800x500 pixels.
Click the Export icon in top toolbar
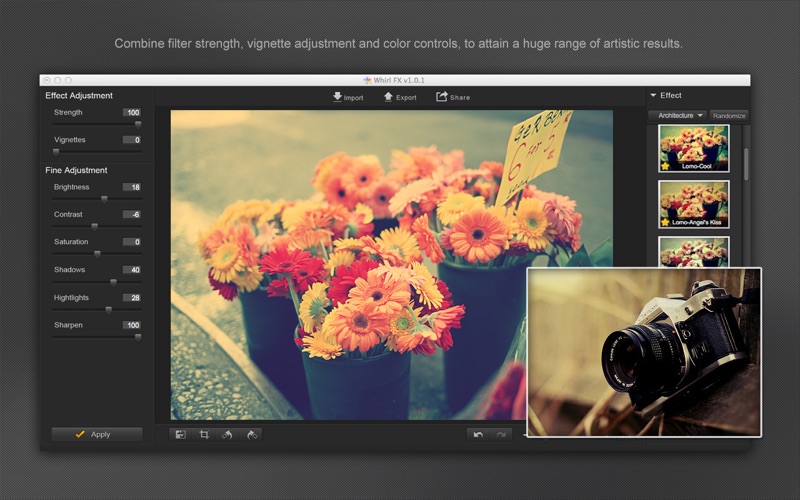point(388,97)
